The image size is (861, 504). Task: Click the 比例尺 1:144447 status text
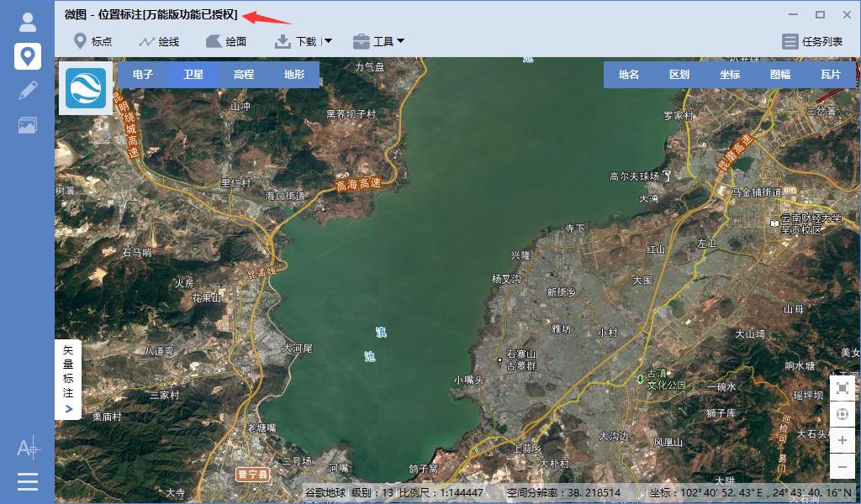(x=441, y=492)
